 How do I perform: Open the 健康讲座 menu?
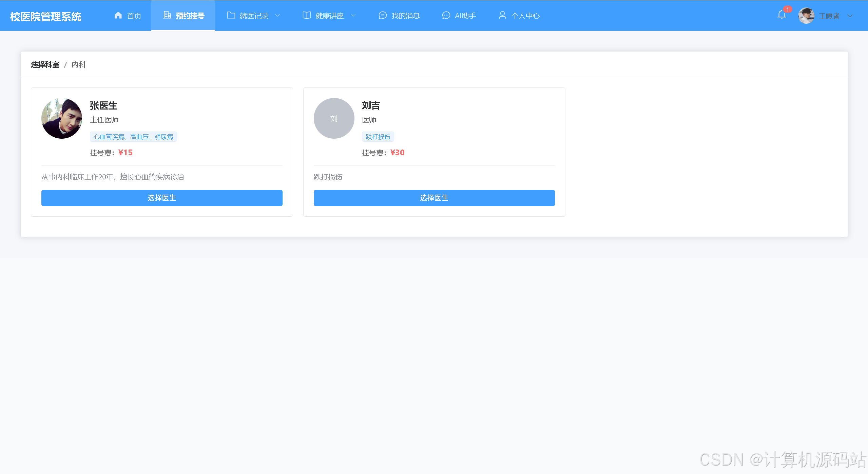pyautogui.click(x=329, y=16)
